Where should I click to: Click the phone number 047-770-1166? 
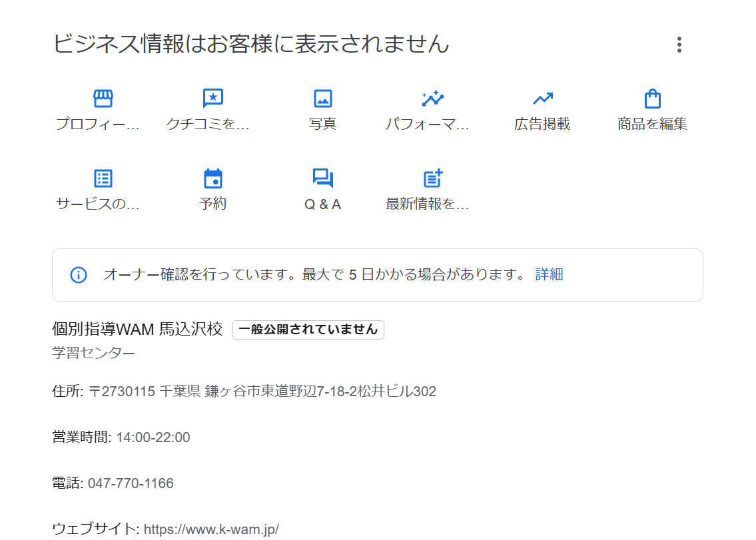click(131, 483)
